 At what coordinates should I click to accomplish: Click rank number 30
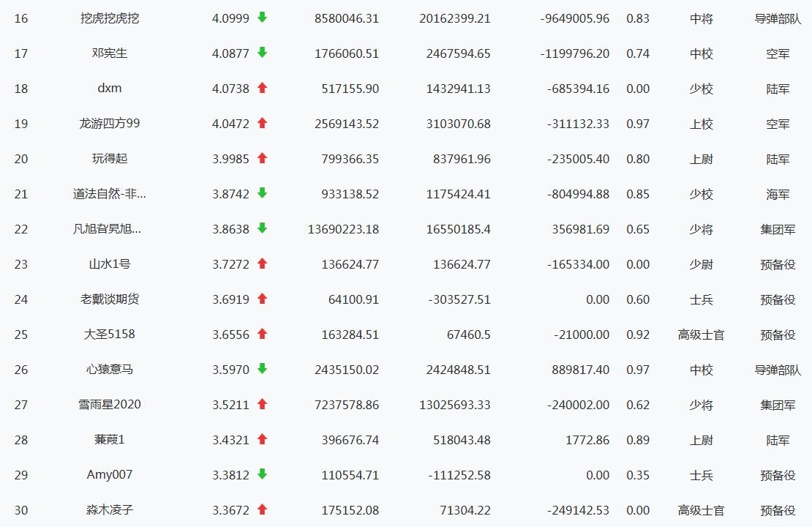[21, 510]
